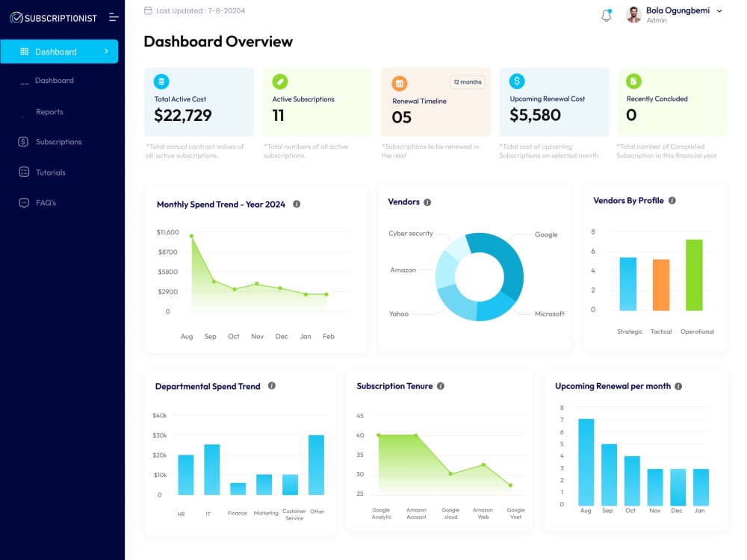Expand Dashboard menu chevron arrow
The width and height of the screenshot is (747, 560).
(x=106, y=51)
